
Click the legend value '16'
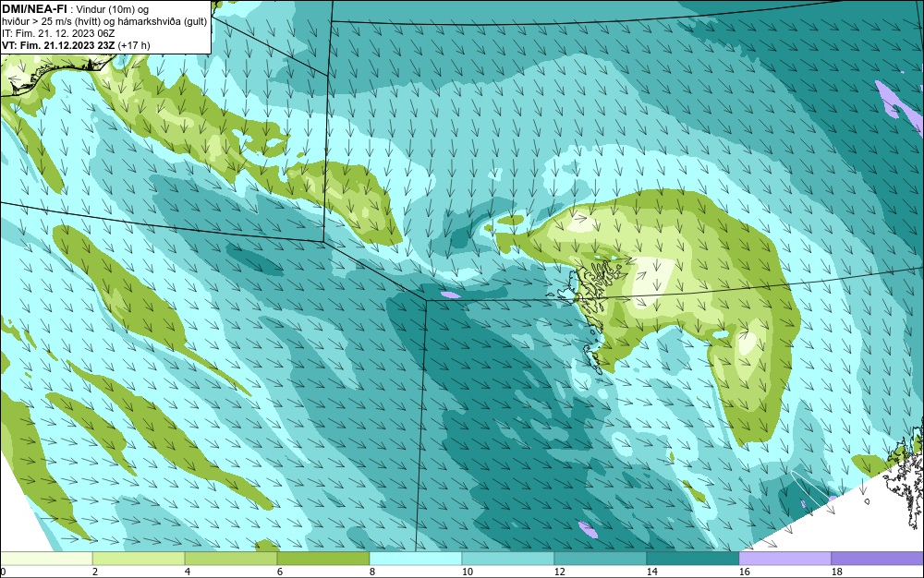[744, 572]
